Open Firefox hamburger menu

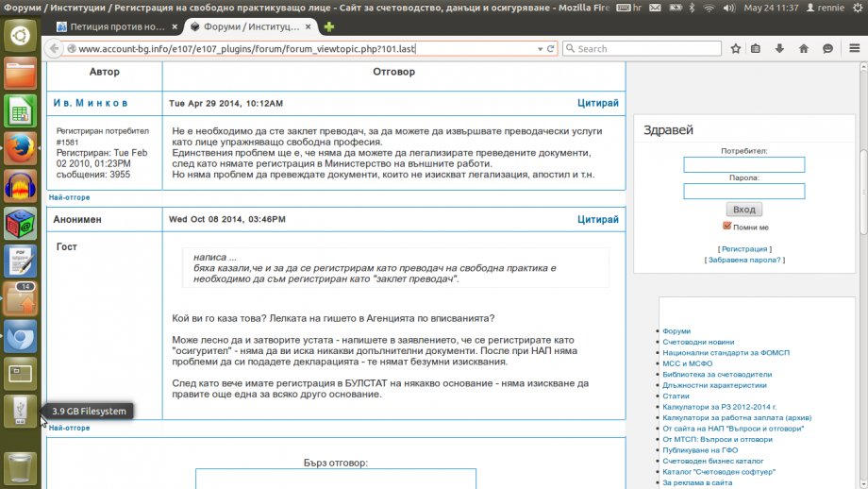854,49
